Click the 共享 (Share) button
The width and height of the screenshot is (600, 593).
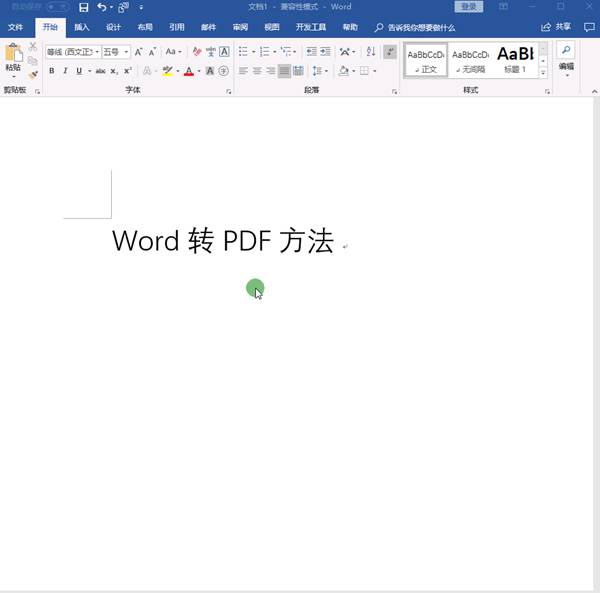pos(556,27)
